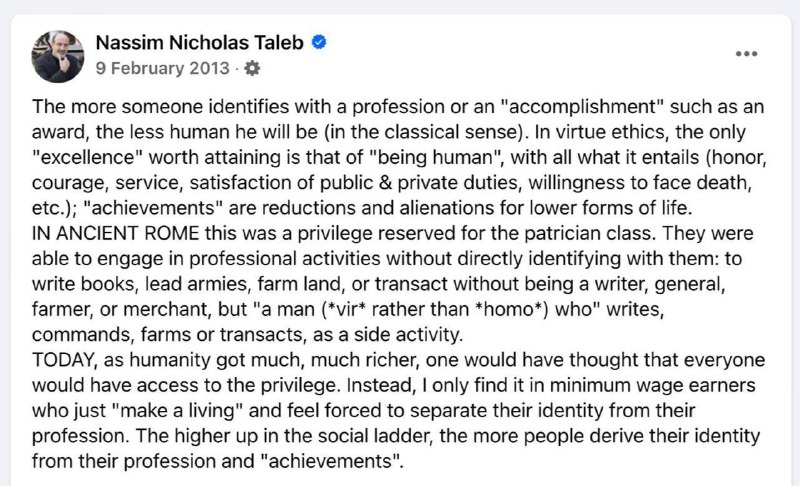
Task: Open the three-dot post options menu
Action: [746, 54]
